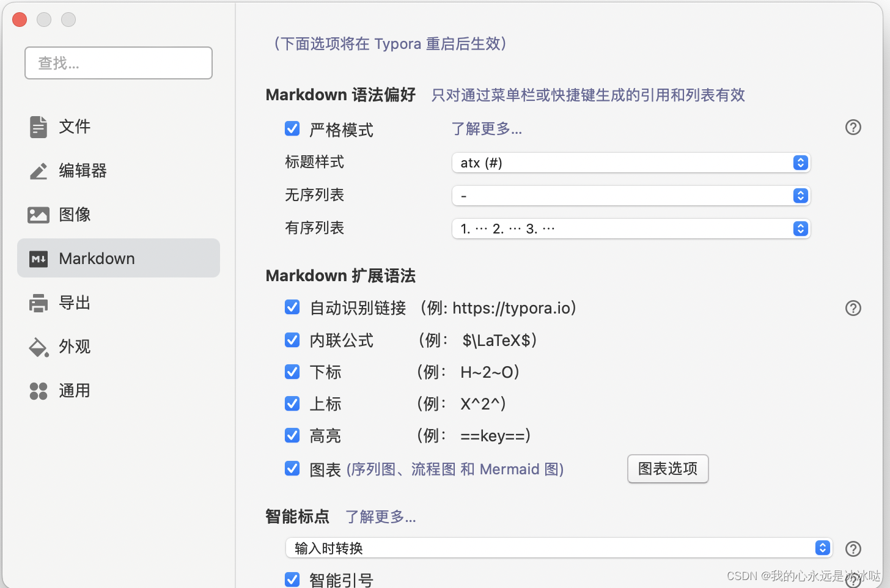Toggle the 下标 subscript checkbox

pyautogui.click(x=292, y=372)
